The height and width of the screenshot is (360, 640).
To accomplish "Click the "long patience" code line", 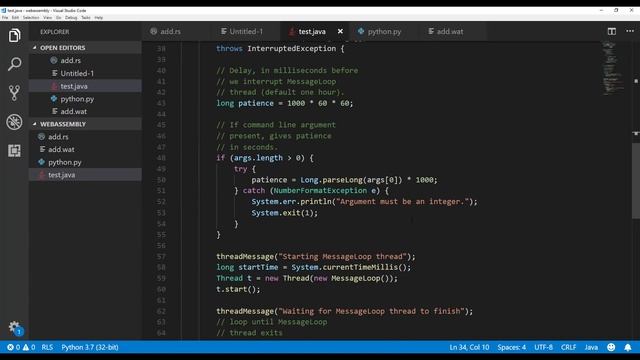I will pyautogui.click(x=284, y=103).
